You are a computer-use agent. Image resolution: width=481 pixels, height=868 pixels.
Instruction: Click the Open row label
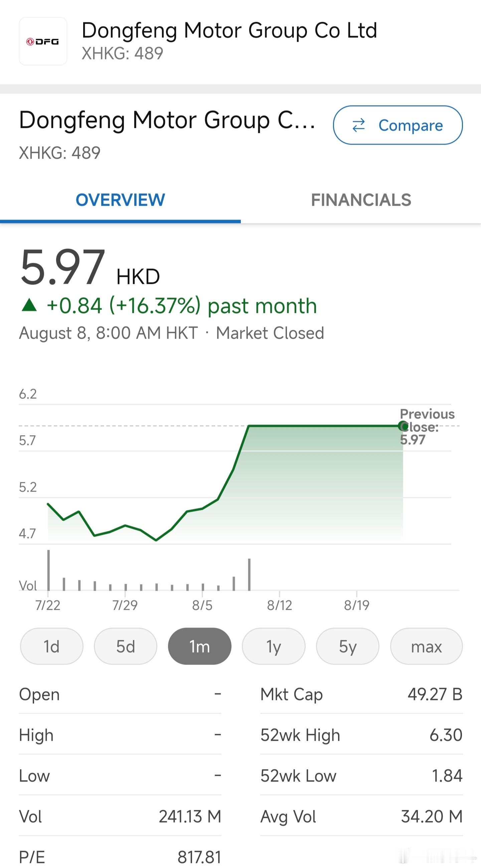coord(39,694)
